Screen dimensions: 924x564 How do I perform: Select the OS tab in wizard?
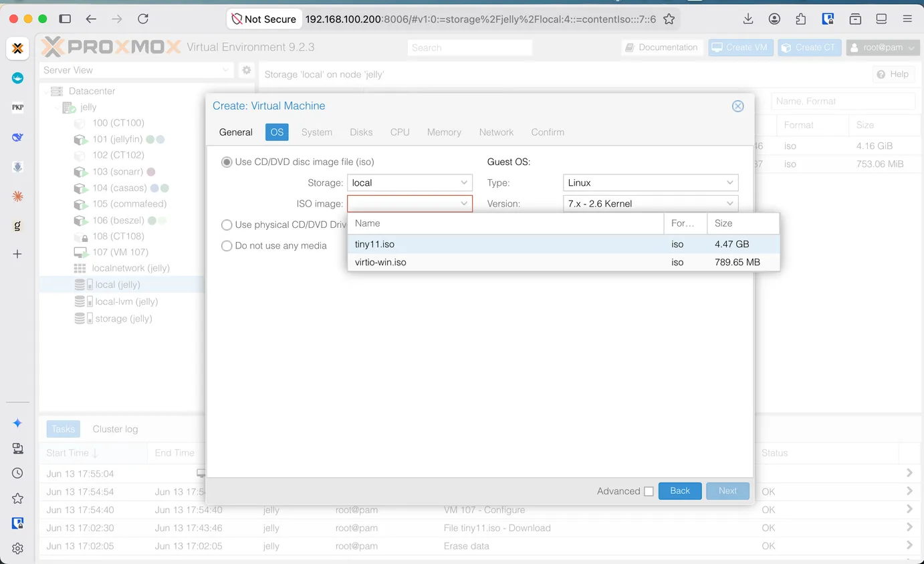(x=277, y=132)
